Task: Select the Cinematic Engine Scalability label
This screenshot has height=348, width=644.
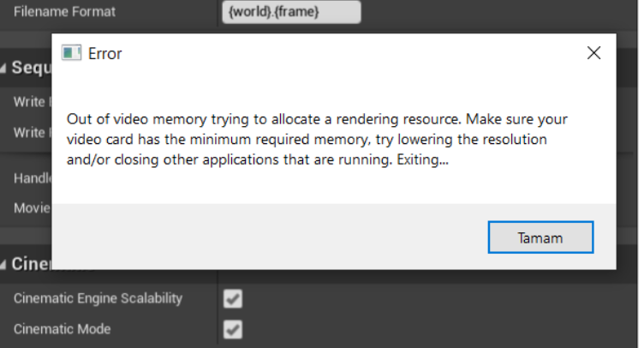Action: (98, 298)
